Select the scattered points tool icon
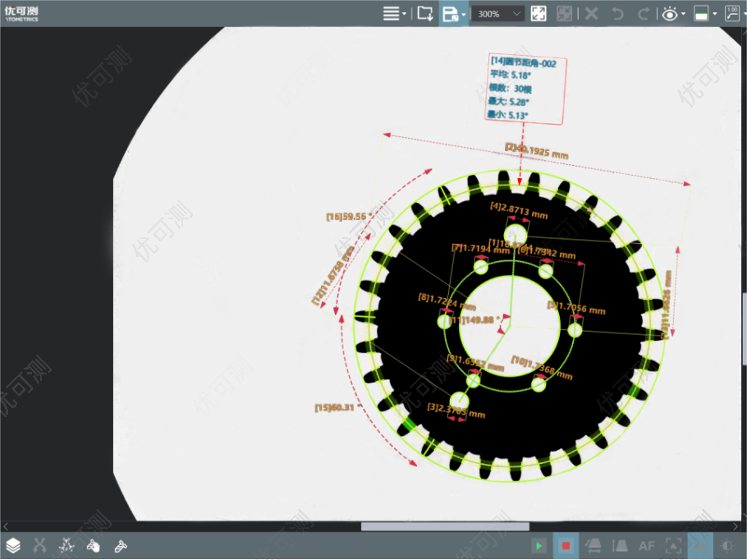Viewport: 747px width, 560px height. click(66, 545)
